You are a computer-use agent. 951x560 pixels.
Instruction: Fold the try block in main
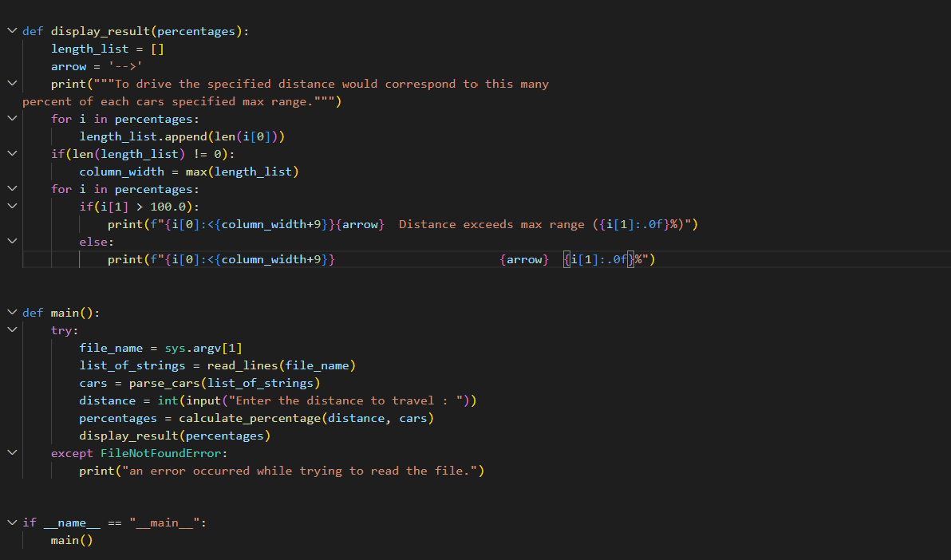(12, 330)
